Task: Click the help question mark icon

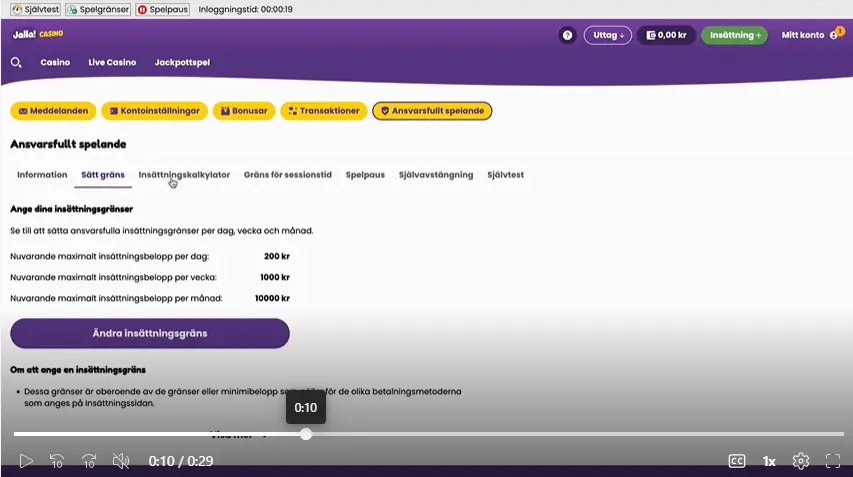Action: coord(567,35)
